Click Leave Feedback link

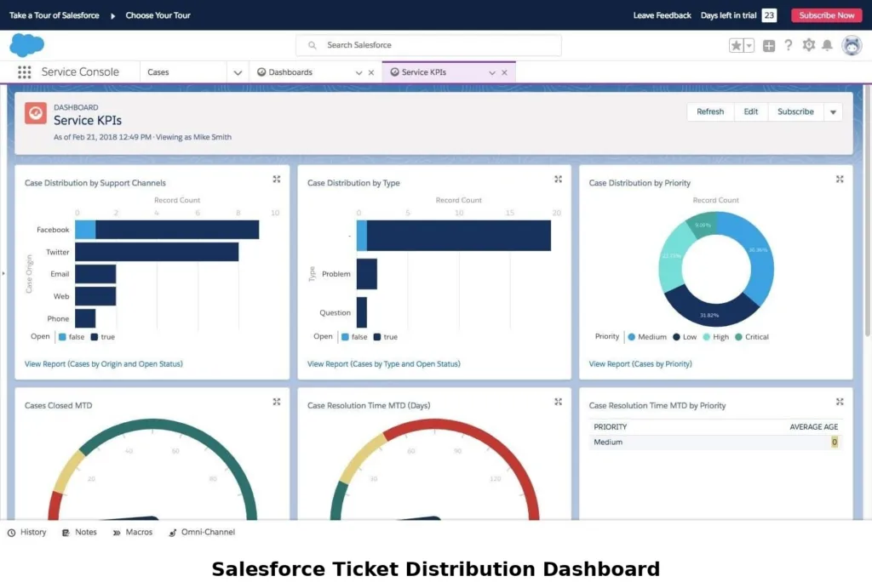tap(662, 15)
